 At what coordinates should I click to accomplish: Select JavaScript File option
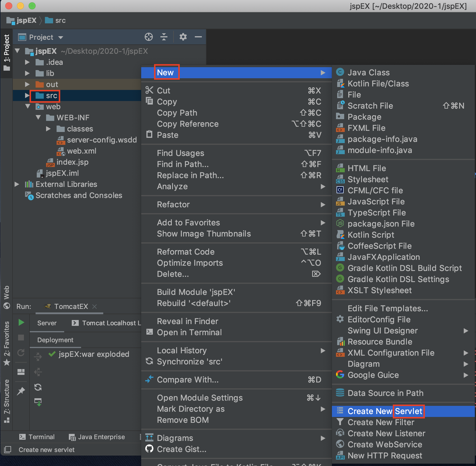[404, 201]
